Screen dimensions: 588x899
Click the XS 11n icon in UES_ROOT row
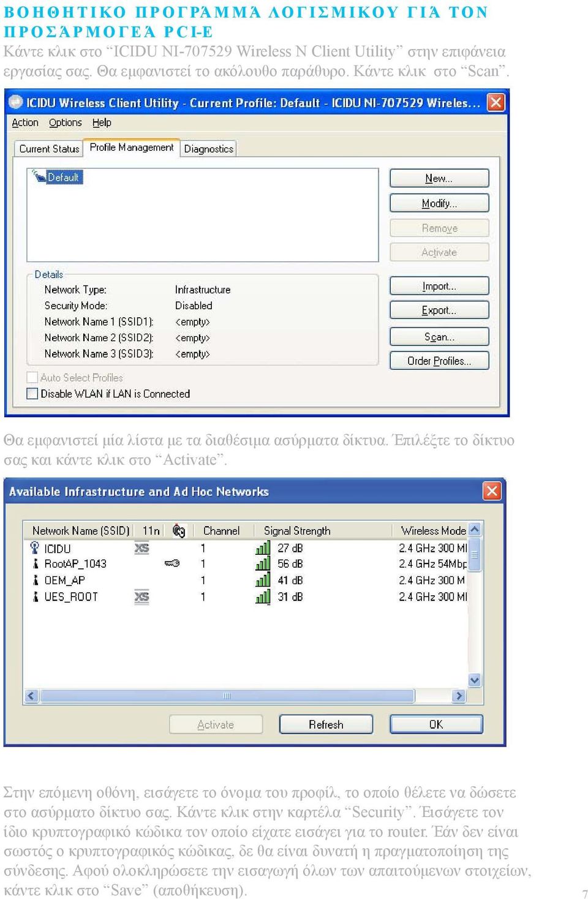click(x=141, y=596)
